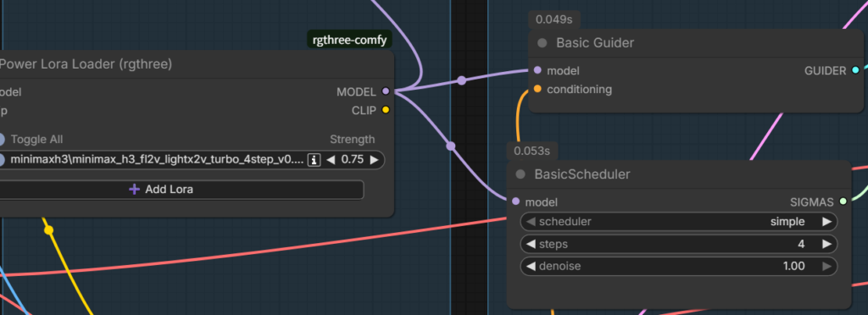The image size is (868, 315).
Task: Click the link midpoint dot toward Basic Guider
Action: pyautogui.click(x=462, y=80)
